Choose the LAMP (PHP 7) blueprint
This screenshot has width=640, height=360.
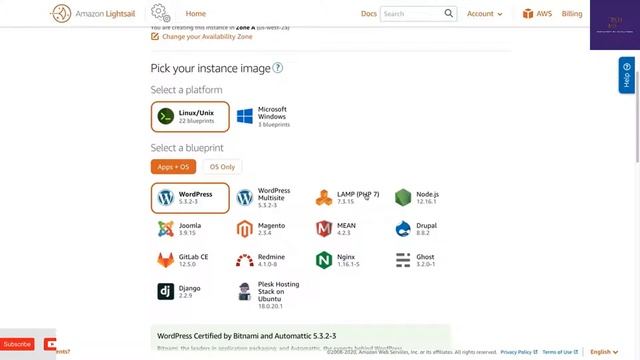click(x=347, y=198)
